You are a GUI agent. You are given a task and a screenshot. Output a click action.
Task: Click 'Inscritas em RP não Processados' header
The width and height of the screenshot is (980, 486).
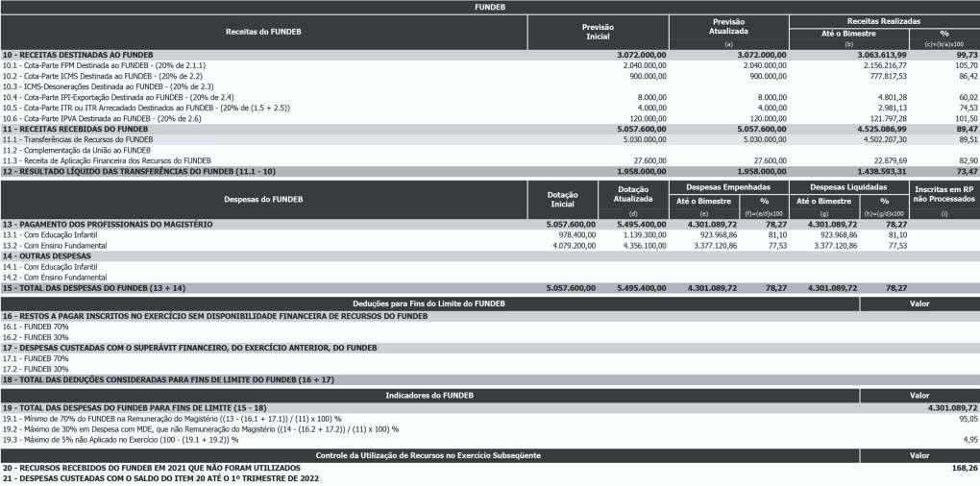(943, 194)
